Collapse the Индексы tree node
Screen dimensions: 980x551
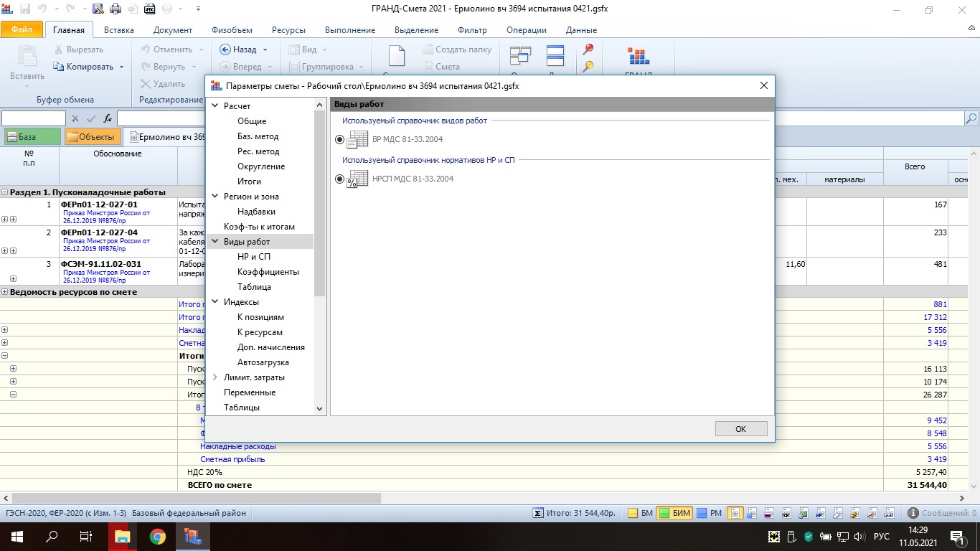coord(215,302)
